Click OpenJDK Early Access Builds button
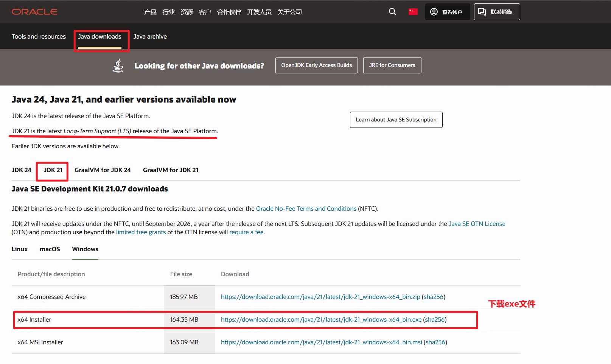 tap(316, 65)
